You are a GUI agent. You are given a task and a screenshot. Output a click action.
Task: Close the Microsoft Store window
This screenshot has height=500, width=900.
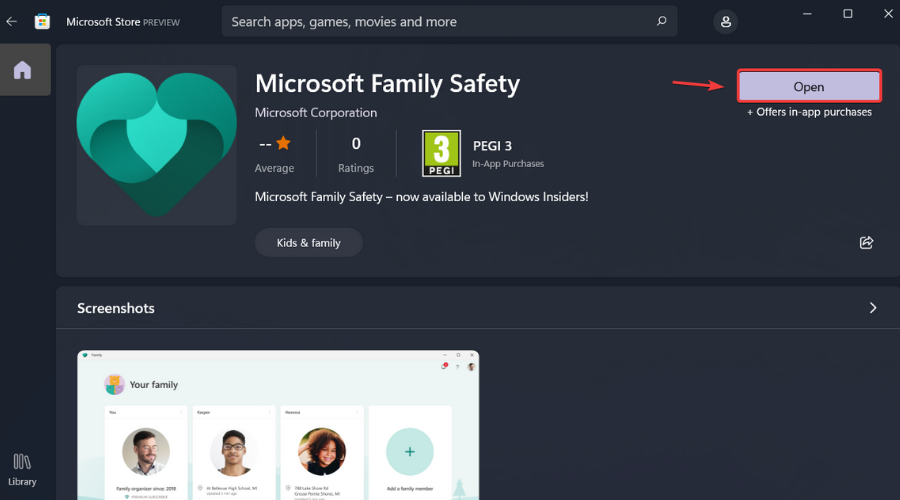click(888, 14)
